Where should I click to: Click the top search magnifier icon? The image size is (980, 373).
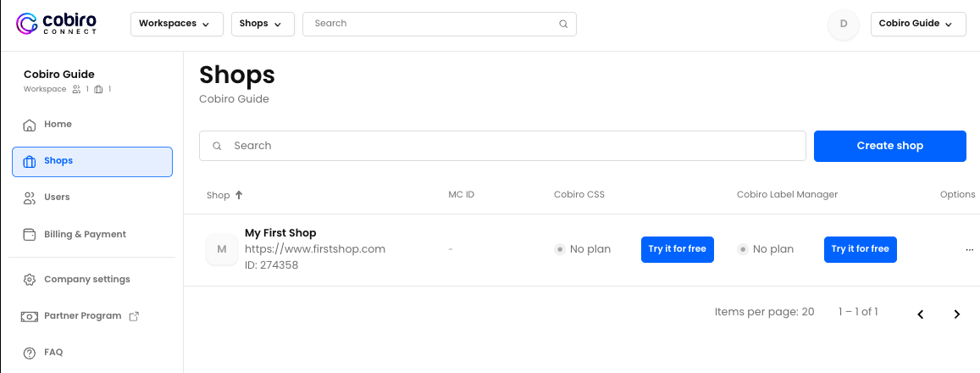pos(563,25)
